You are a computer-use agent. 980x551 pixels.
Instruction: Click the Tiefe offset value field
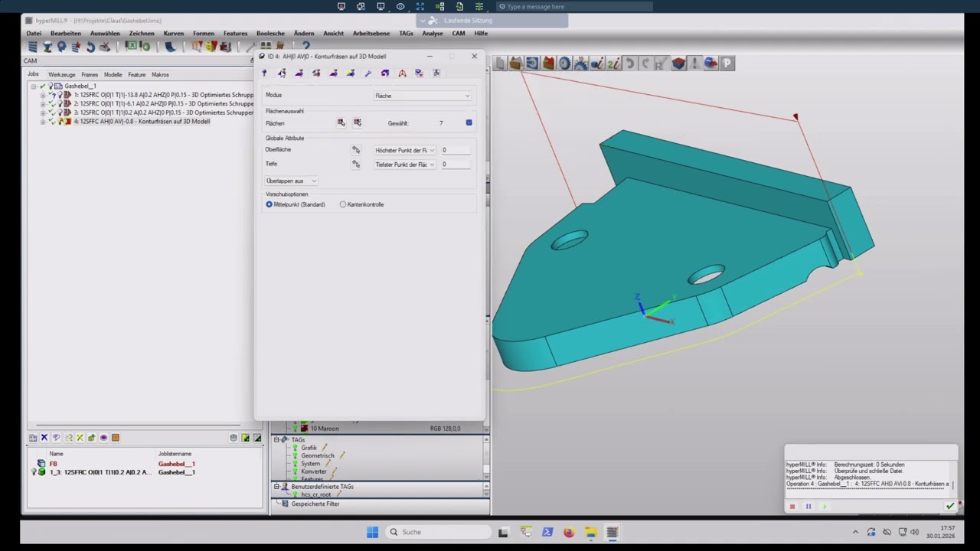(x=456, y=164)
